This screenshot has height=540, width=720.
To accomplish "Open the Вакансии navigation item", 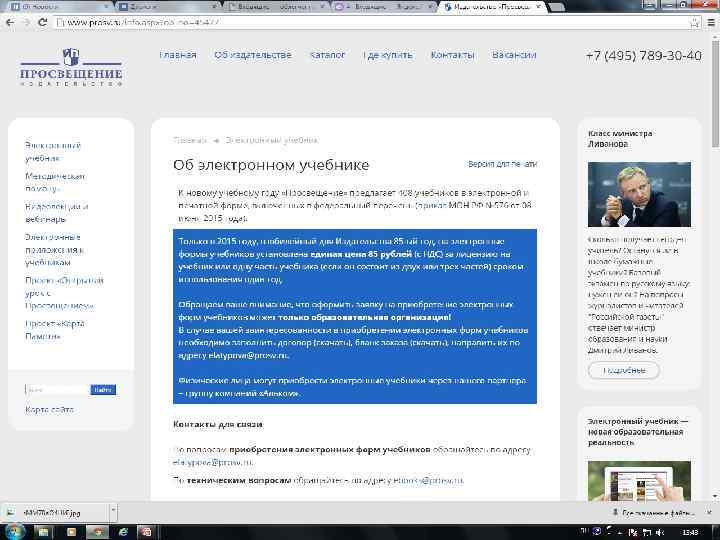I will point(514,55).
